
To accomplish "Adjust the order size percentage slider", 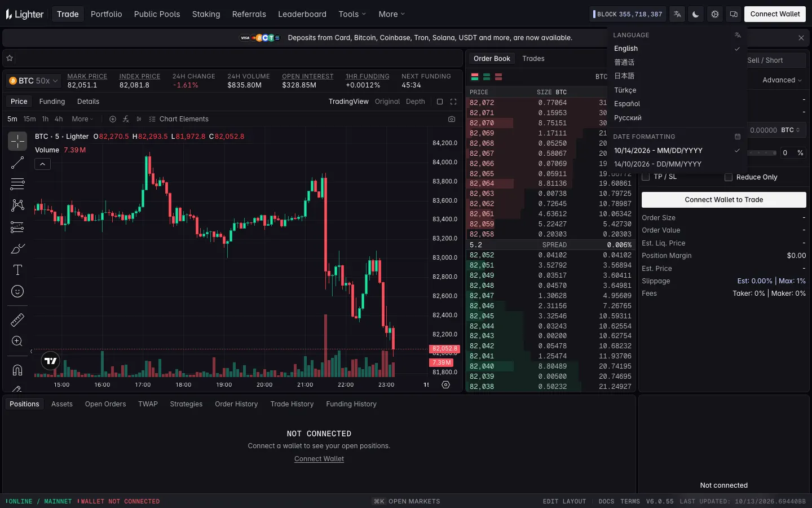I will pos(762,153).
